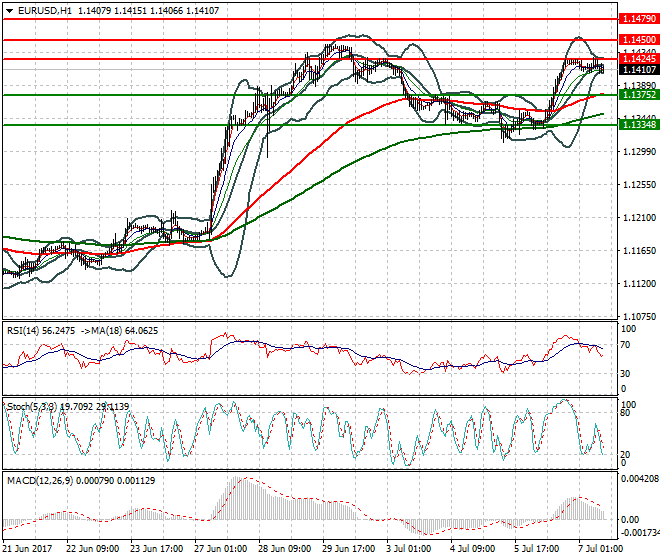Click the 1.13348 green support price label

coord(639,125)
